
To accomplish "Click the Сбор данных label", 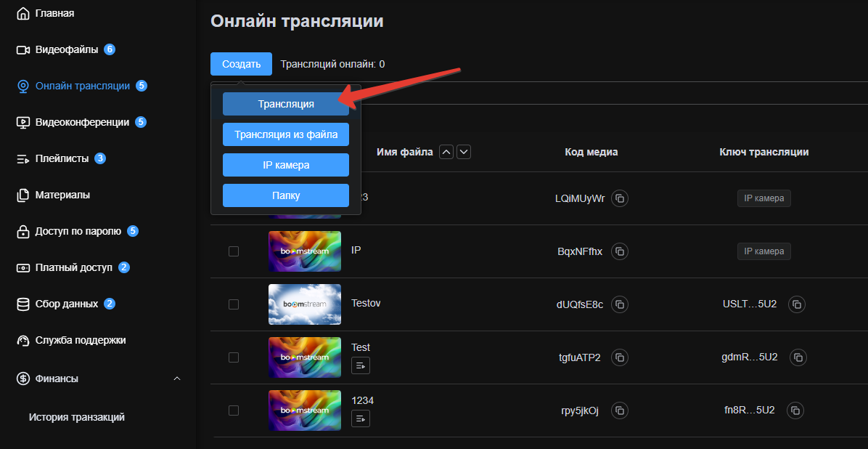I will point(67,304).
